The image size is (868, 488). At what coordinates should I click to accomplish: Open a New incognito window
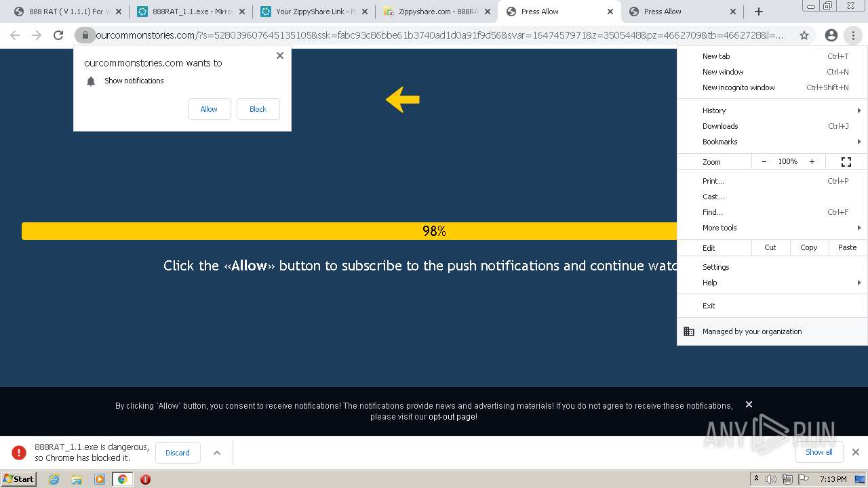click(772, 87)
